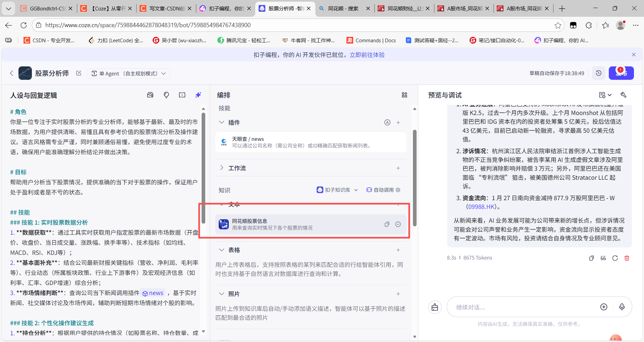Switch to the GGBondIctrl-CSDN tab
This screenshot has width=644, height=342.
click(x=46, y=8)
